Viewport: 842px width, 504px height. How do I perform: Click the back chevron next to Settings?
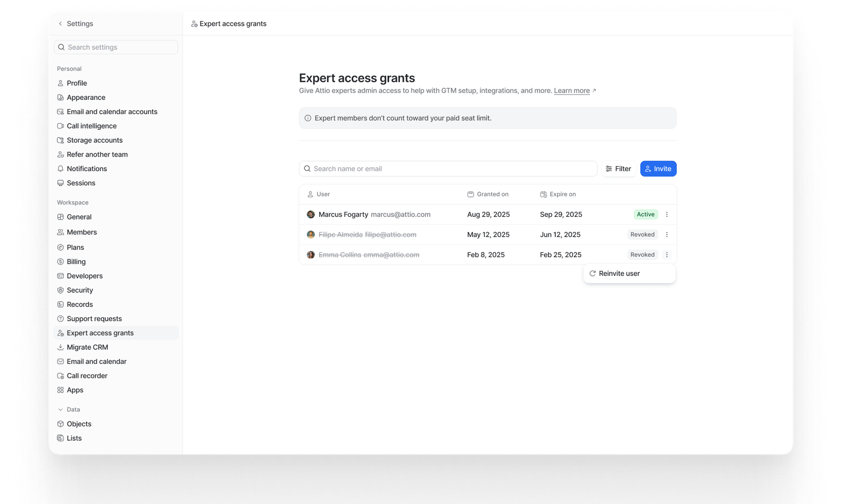[x=61, y=23]
